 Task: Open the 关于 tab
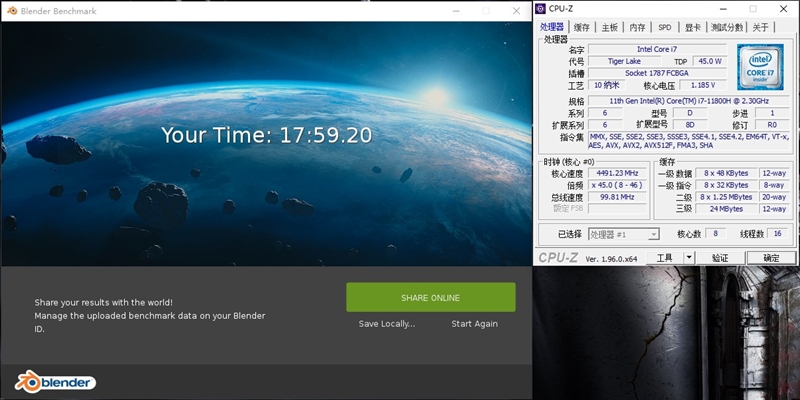click(x=760, y=28)
